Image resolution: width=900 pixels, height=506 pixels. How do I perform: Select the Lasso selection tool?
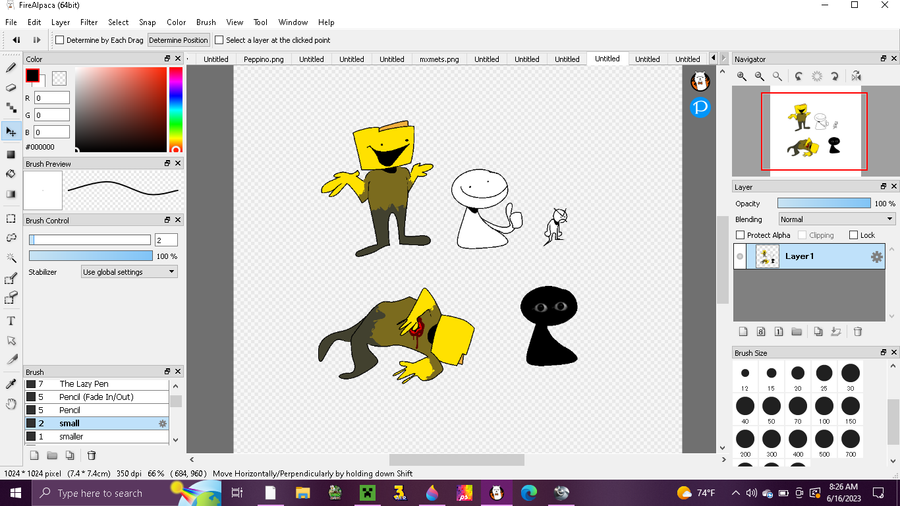pyautogui.click(x=11, y=238)
